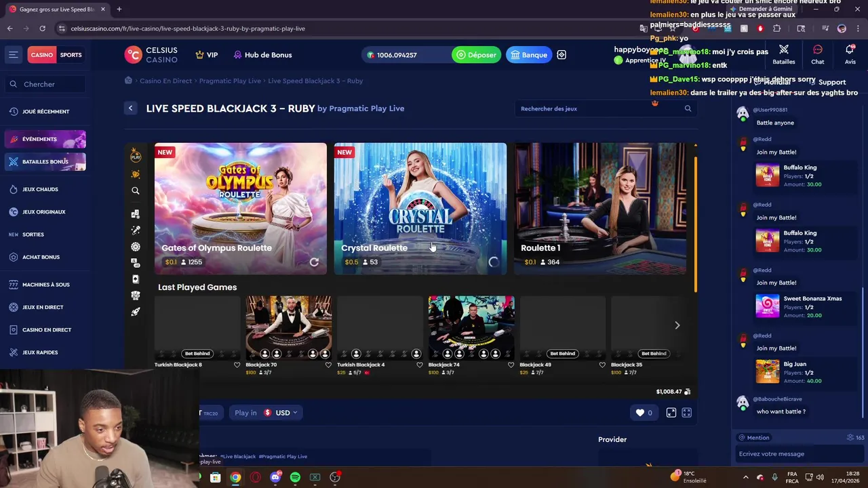Click the Pragmatic PLAY logo in game sidebar
The width and height of the screenshot is (868, 488).
click(136, 157)
